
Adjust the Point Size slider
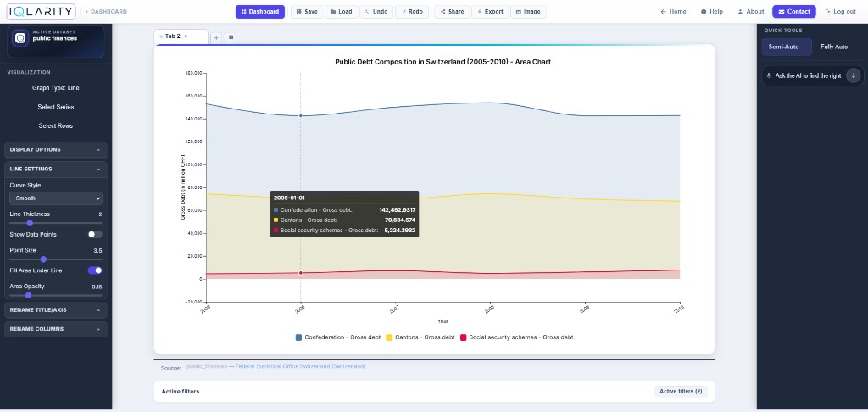[x=56, y=259]
